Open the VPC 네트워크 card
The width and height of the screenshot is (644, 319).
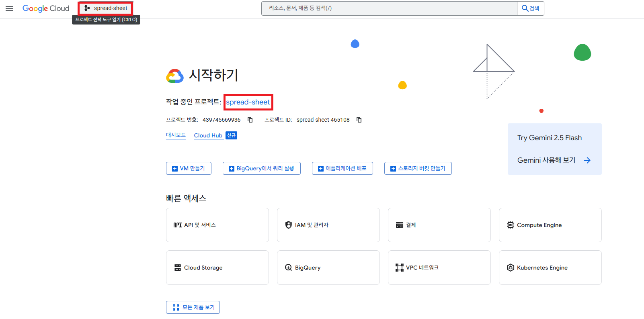point(439,268)
